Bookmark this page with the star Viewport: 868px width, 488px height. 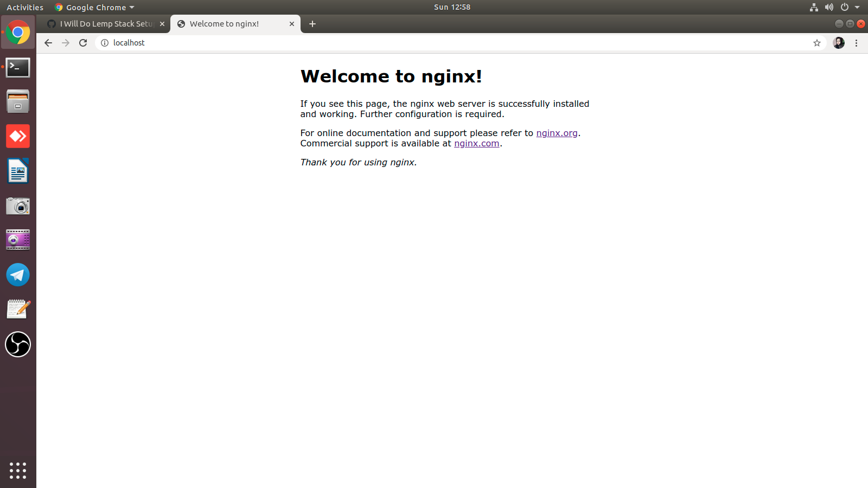tap(817, 43)
